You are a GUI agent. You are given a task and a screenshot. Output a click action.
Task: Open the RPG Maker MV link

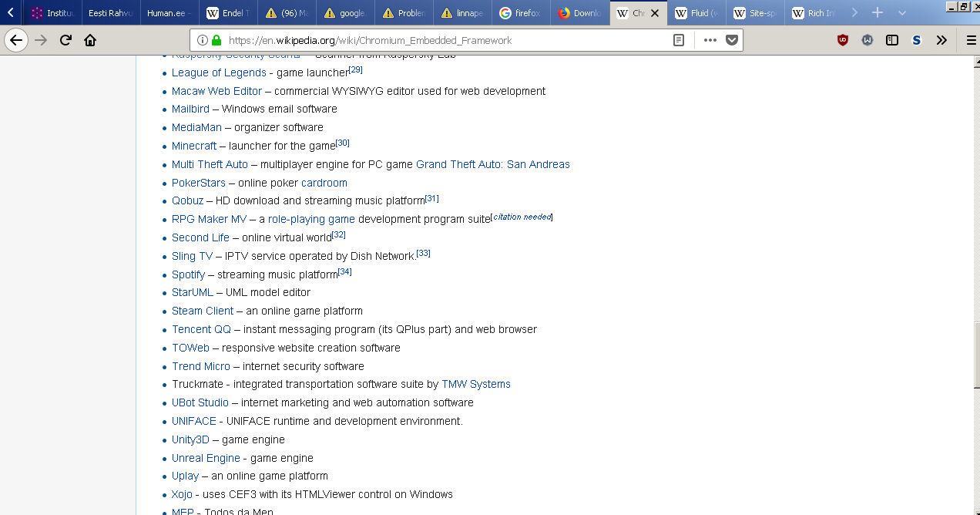[210, 219]
